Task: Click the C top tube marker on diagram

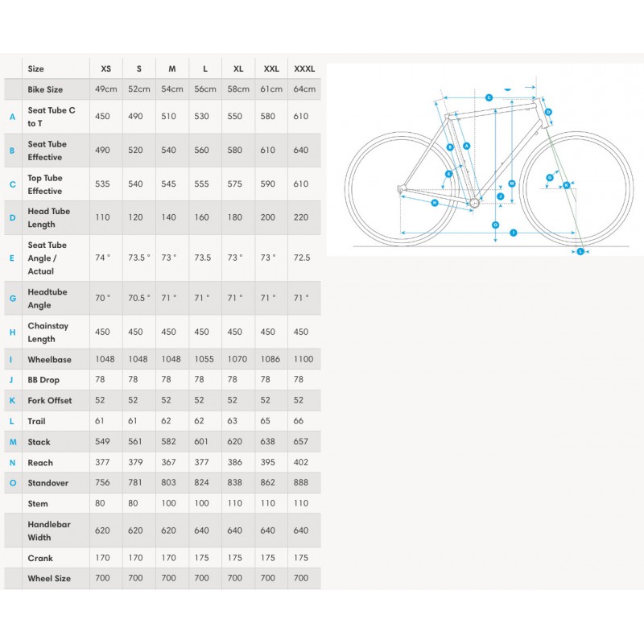Action: tap(489, 97)
